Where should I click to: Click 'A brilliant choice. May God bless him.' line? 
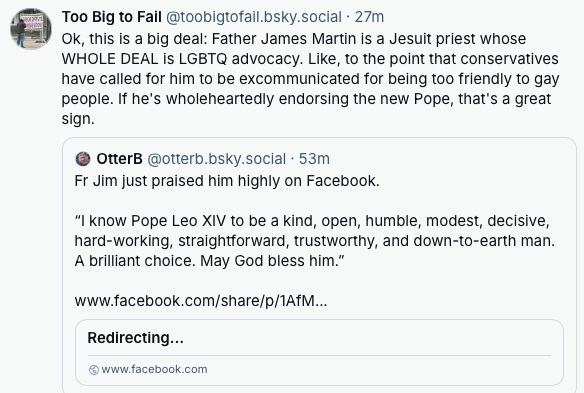pos(209,261)
